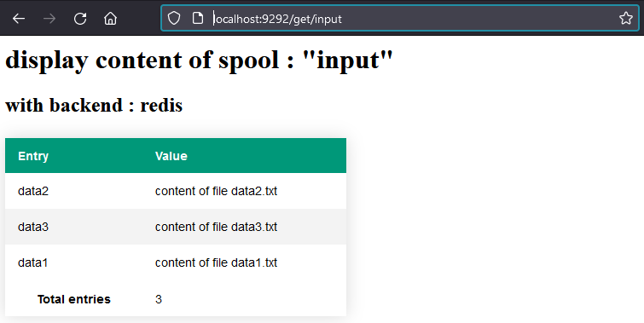The width and height of the screenshot is (644, 323).
Task: Select the data3 entry cell
Action: click(x=33, y=227)
